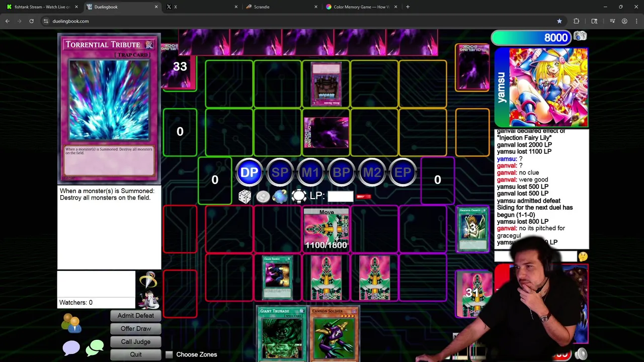Click the poker chip counter icon
644x362 pixels.
[x=298, y=197]
